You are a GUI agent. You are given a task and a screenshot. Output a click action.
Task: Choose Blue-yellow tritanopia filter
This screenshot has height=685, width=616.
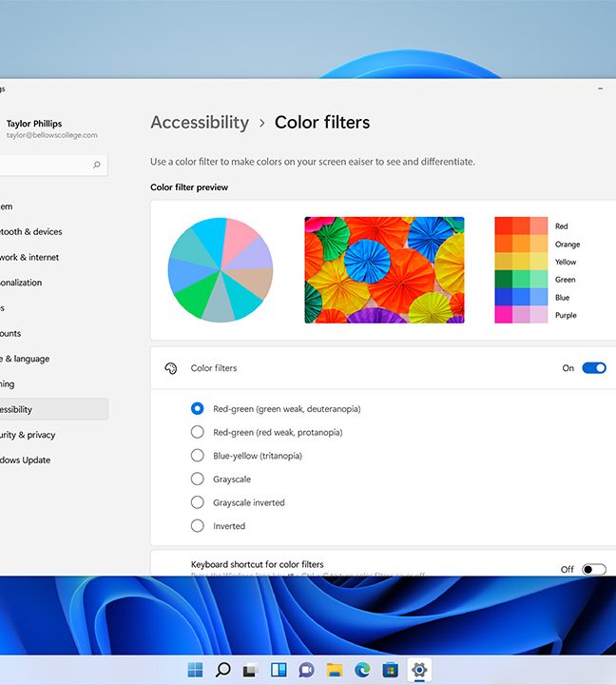[198, 455]
